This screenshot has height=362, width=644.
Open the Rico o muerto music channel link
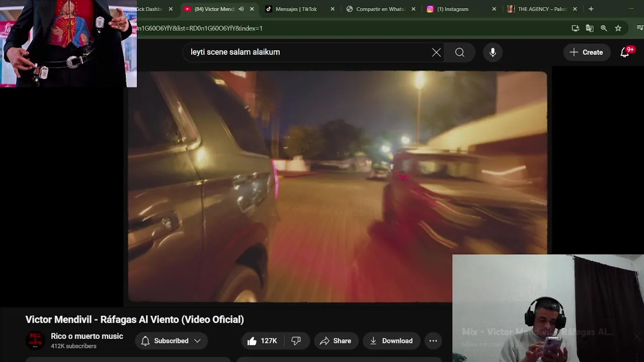87,336
